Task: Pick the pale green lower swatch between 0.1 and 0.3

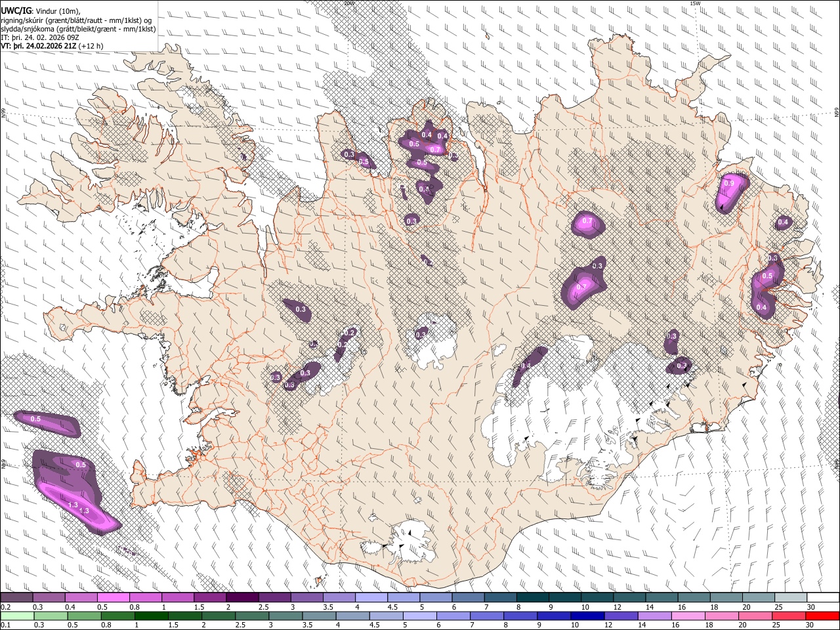Action: tap(16, 616)
